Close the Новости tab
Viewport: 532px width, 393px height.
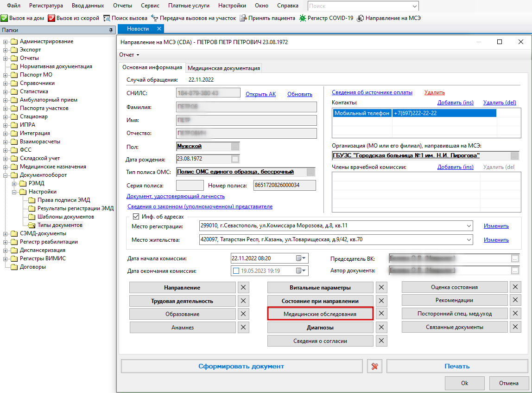pyautogui.click(x=159, y=29)
